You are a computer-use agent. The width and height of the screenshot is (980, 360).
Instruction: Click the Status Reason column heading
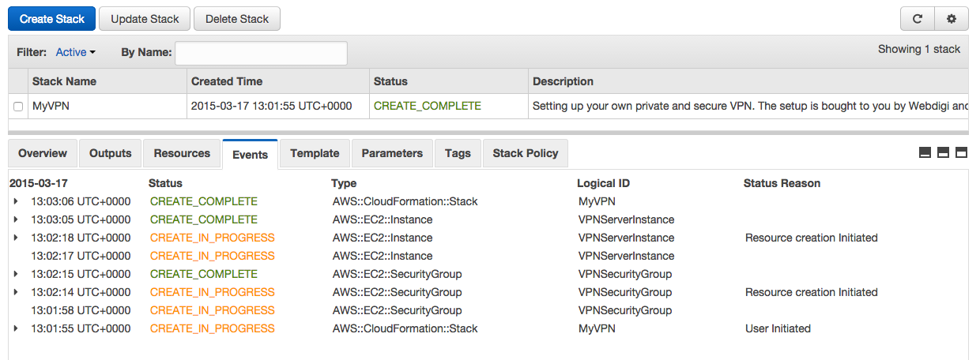[782, 183]
